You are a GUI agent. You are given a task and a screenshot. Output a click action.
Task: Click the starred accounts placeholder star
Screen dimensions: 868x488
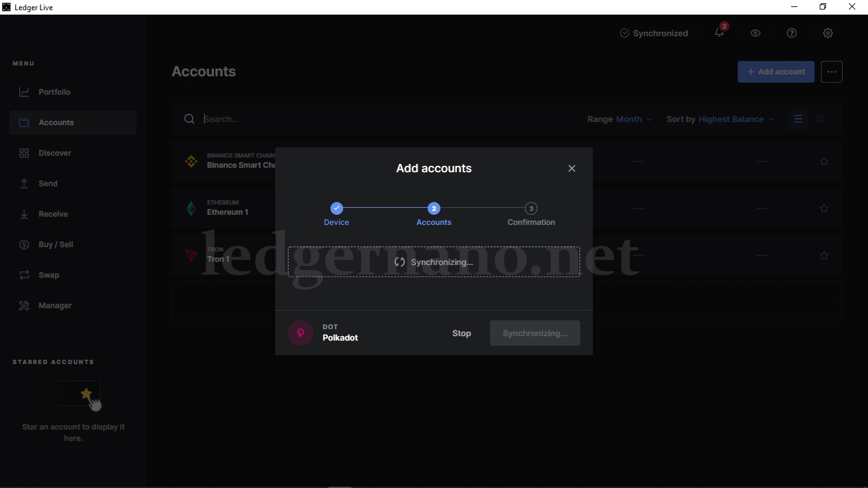[x=86, y=394]
